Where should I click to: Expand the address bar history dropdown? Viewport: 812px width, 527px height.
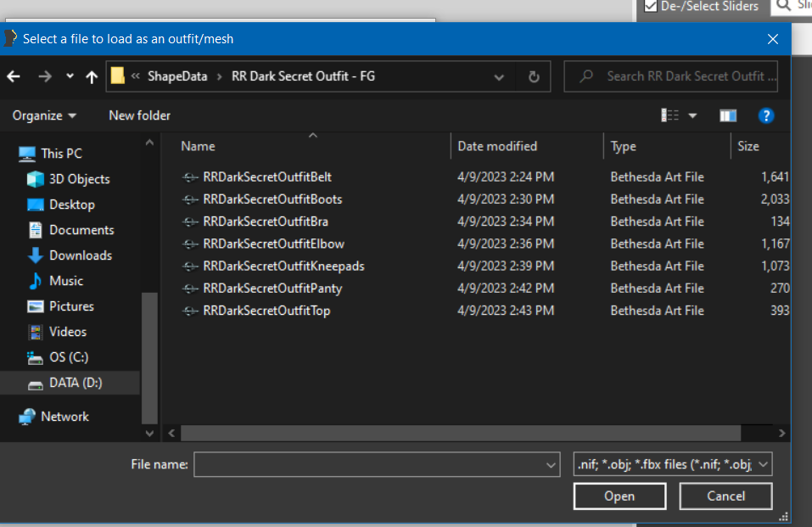coord(499,77)
